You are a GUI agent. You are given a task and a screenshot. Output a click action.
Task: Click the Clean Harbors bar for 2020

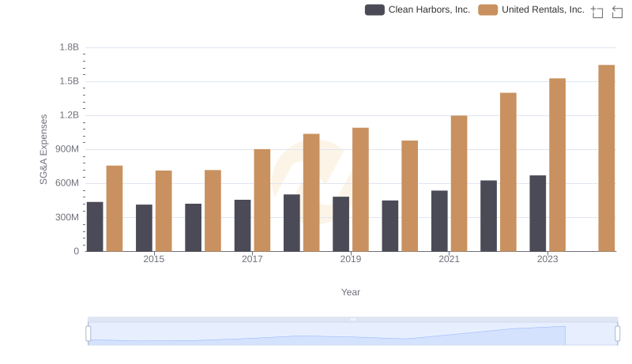[x=389, y=227]
